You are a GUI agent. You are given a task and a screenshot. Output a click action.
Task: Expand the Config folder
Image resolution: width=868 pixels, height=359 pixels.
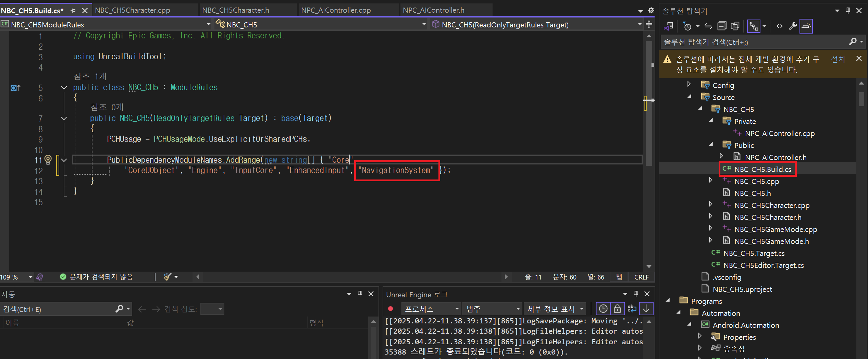point(689,85)
